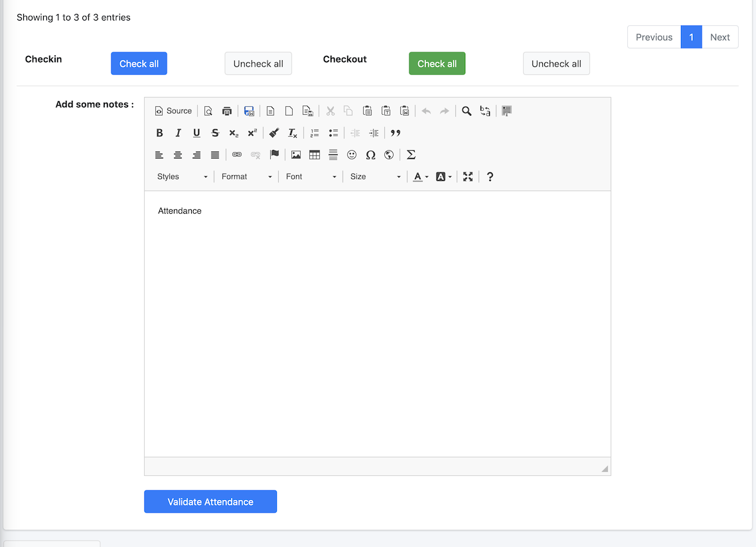Open the Size dropdown
The height and width of the screenshot is (547, 756).
pyautogui.click(x=375, y=177)
